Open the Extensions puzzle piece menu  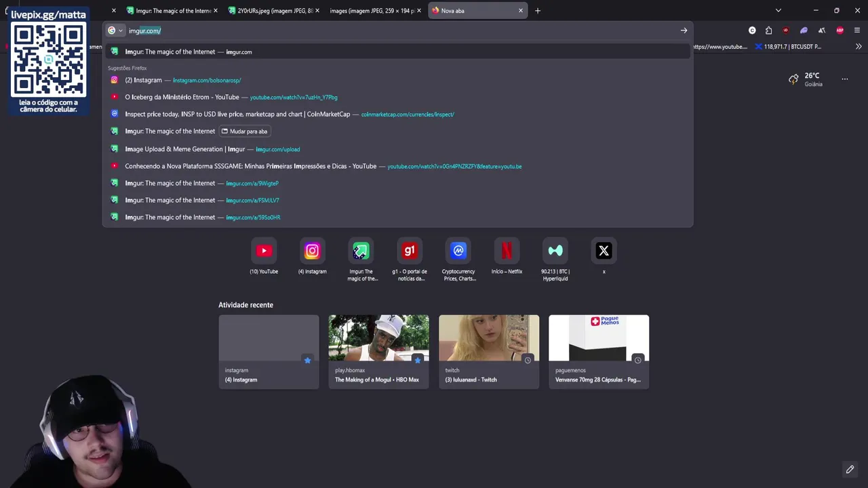pyautogui.click(x=769, y=30)
